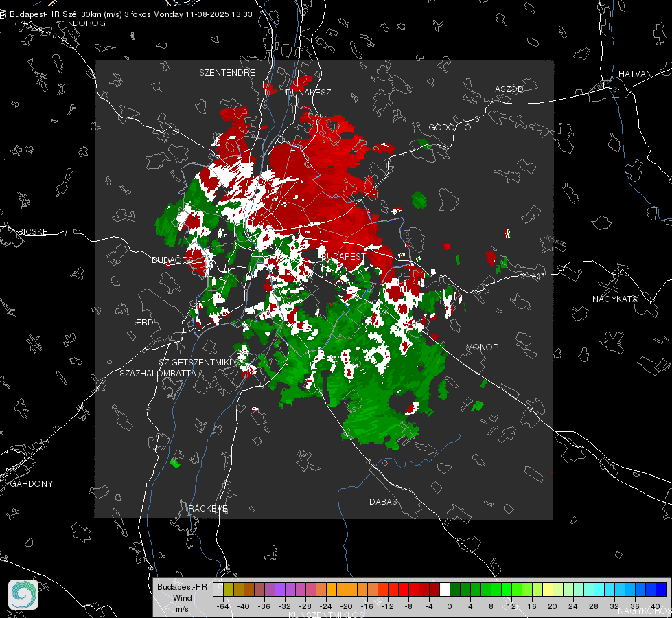The width and height of the screenshot is (672, 618).
Task: Click the swirl logo icon at bottom left
Action: [x=23, y=595]
